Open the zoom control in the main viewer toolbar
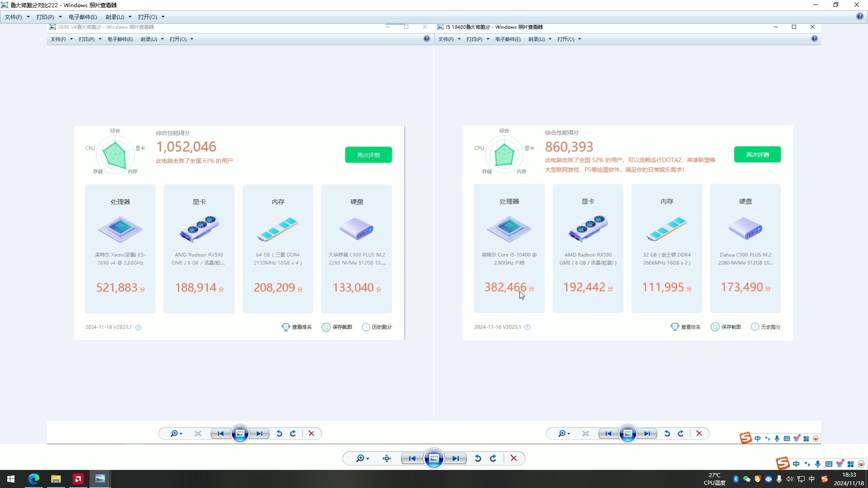868x488 pixels. pos(362,459)
